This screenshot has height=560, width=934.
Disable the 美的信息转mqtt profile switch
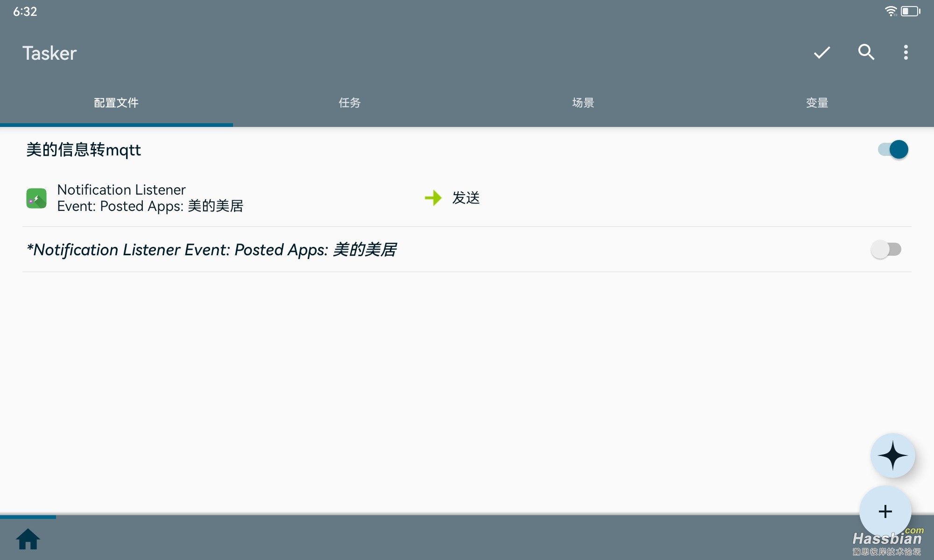(893, 149)
